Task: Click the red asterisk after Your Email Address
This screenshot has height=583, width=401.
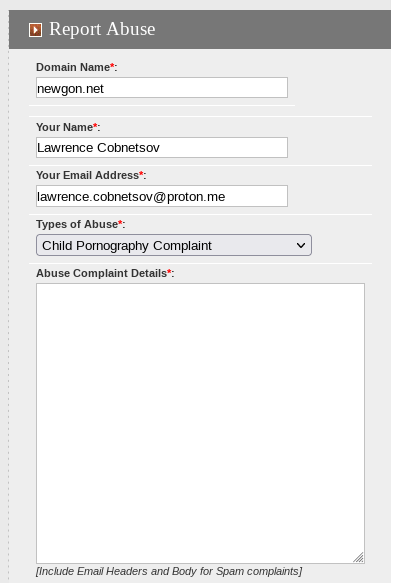Action: click(x=141, y=173)
